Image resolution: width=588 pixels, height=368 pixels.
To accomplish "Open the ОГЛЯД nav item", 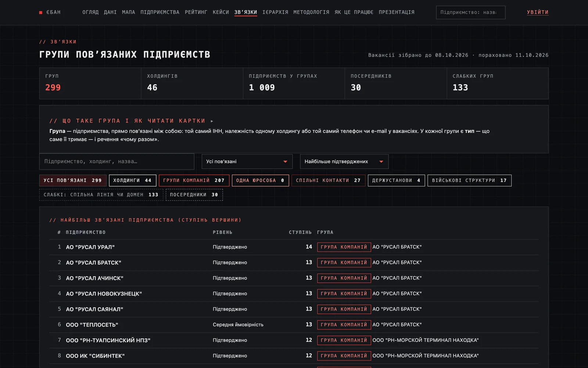I will coord(90,12).
